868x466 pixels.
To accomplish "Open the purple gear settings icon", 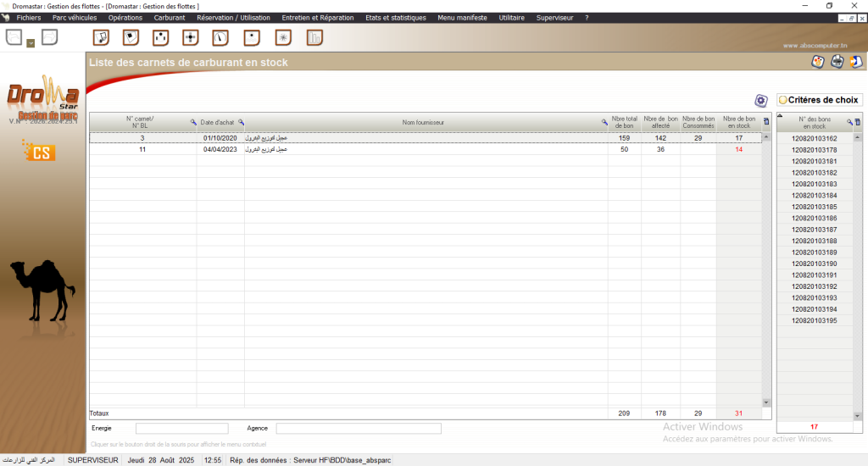I will (760, 100).
